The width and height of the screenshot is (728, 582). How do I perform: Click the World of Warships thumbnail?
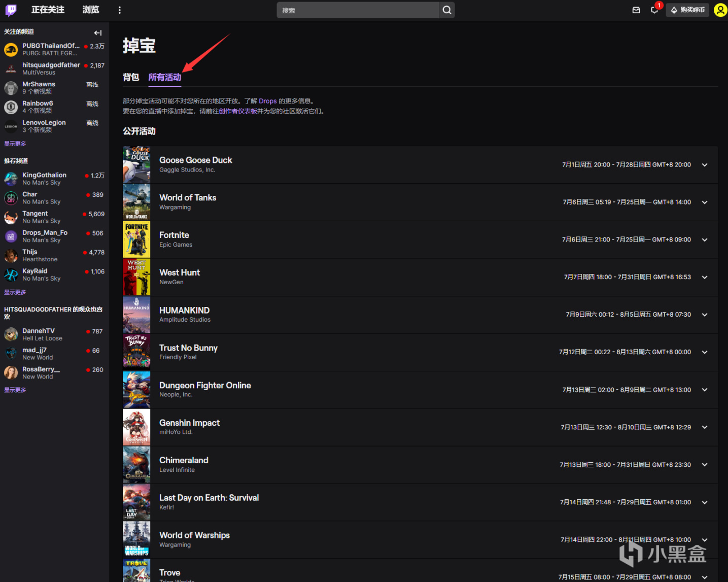click(136, 540)
